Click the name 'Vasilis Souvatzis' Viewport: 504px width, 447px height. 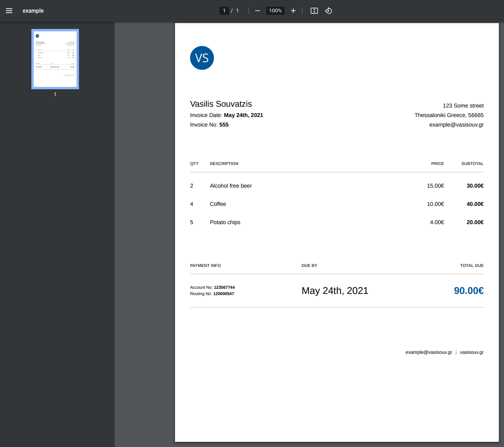221,104
